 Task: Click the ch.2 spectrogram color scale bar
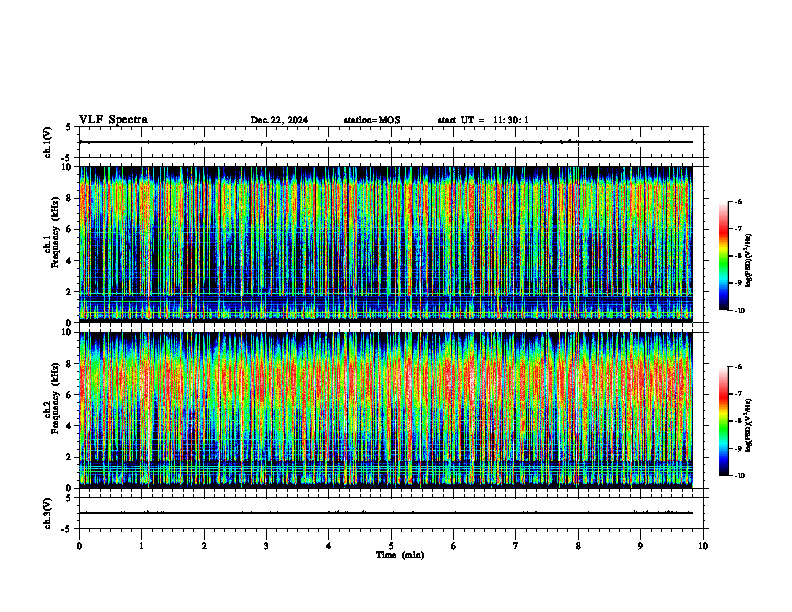724,421
